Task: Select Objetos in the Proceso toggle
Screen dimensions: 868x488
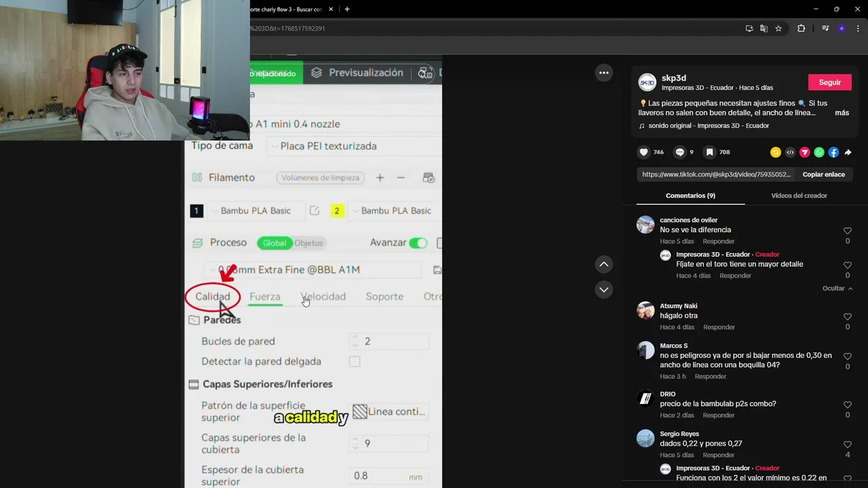Action: (x=309, y=243)
